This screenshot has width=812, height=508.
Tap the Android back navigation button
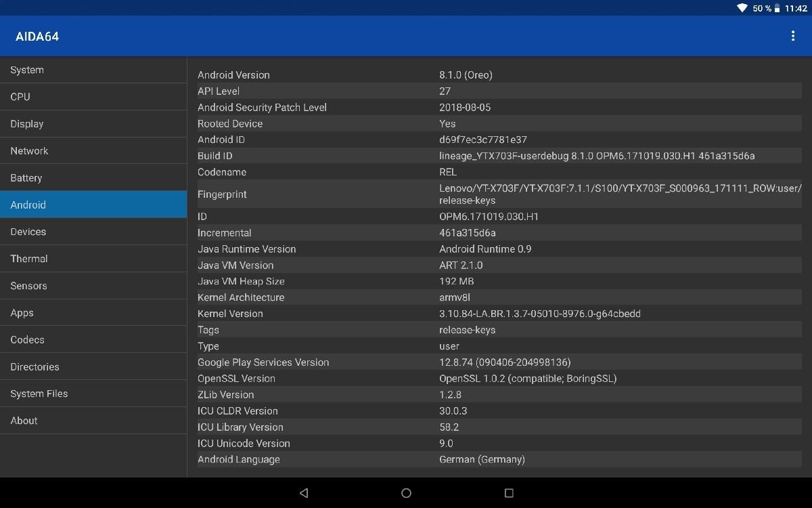click(x=304, y=493)
